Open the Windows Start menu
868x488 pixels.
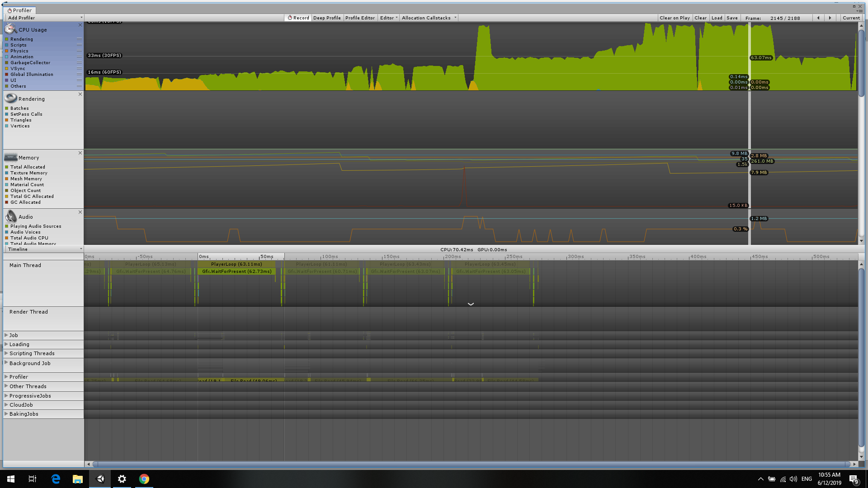click(11, 479)
